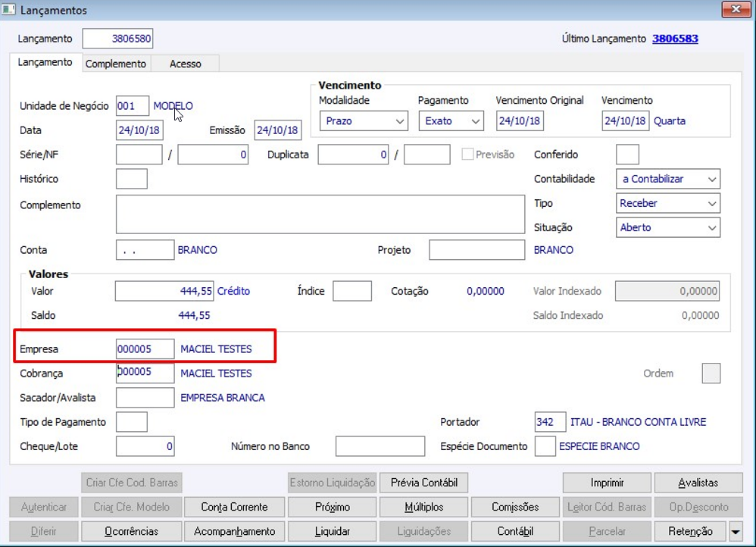
Task: Click the Conferido field
Action: (627, 155)
